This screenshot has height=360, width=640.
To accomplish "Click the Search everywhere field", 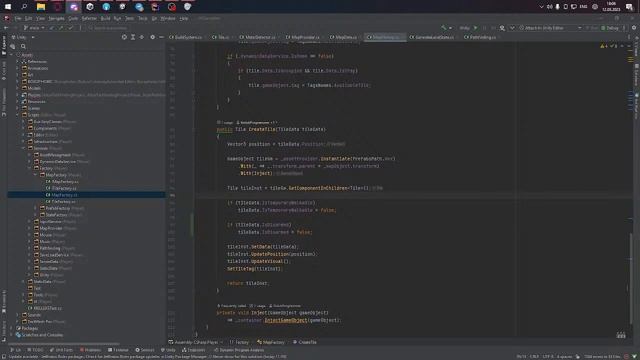I will [107, 28].
